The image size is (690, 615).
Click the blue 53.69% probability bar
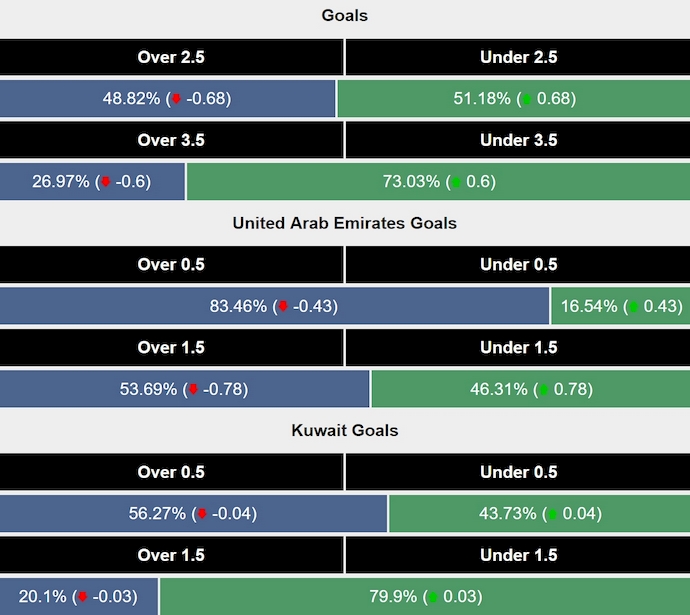[x=185, y=389]
